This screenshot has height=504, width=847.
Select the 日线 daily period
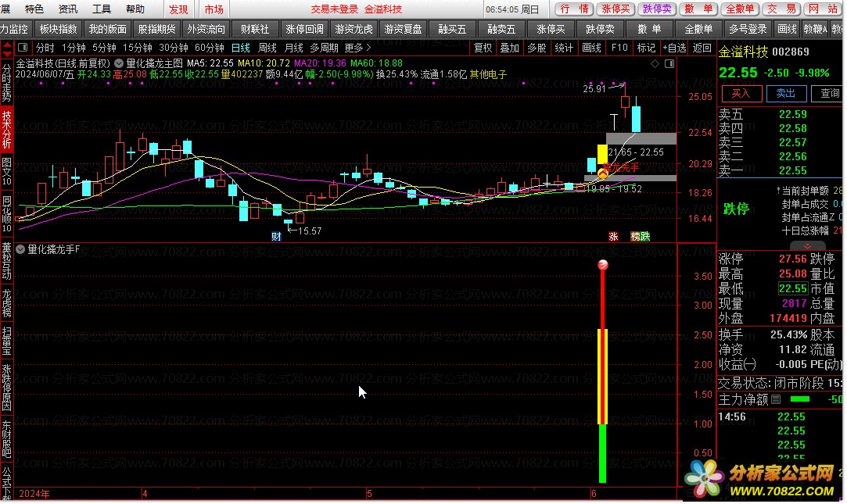240,48
